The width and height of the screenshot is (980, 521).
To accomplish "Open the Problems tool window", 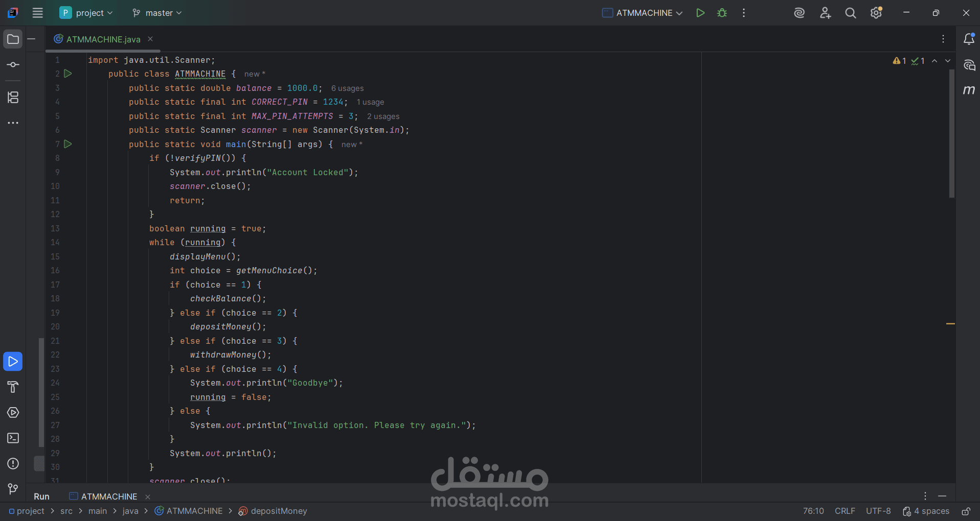I will [13, 464].
